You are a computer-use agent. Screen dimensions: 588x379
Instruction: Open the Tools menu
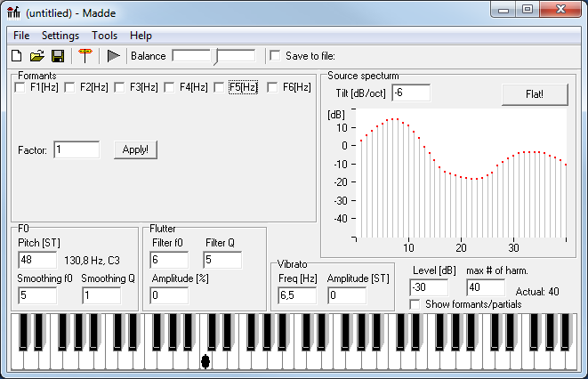point(104,36)
